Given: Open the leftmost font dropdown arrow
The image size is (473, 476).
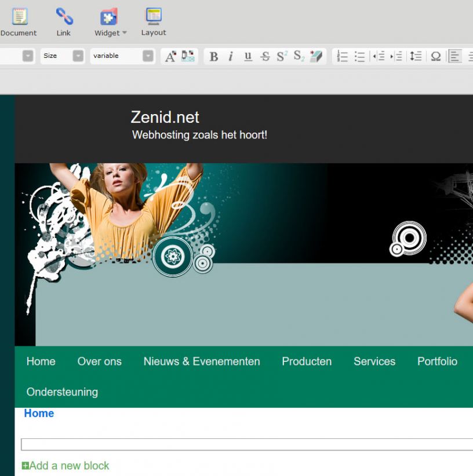Looking at the screenshot, I should (x=28, y=56).
